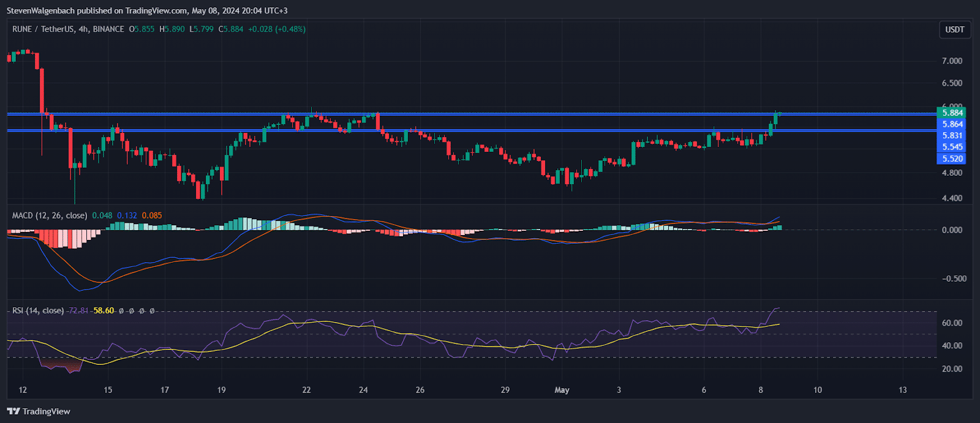Viewport: 980px width, 423px height.
Task: Select the low value L5.799
Action: (202, 29)
